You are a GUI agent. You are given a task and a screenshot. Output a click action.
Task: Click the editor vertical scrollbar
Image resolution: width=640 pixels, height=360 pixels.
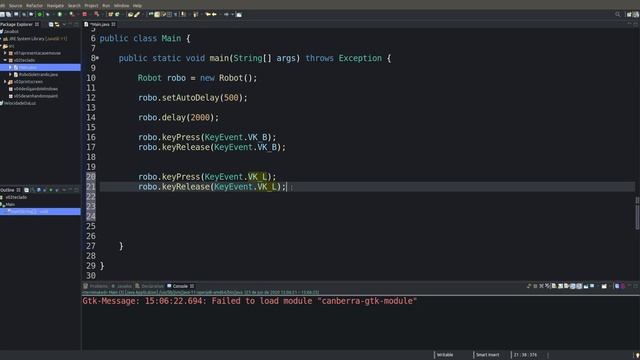(x=637, y=218)
